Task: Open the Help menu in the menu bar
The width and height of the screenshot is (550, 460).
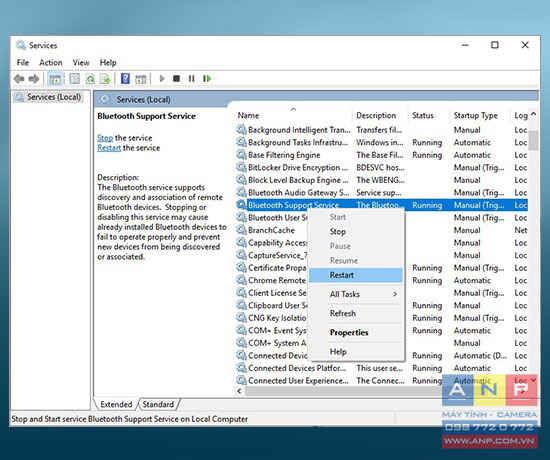Action: (108, 63)
